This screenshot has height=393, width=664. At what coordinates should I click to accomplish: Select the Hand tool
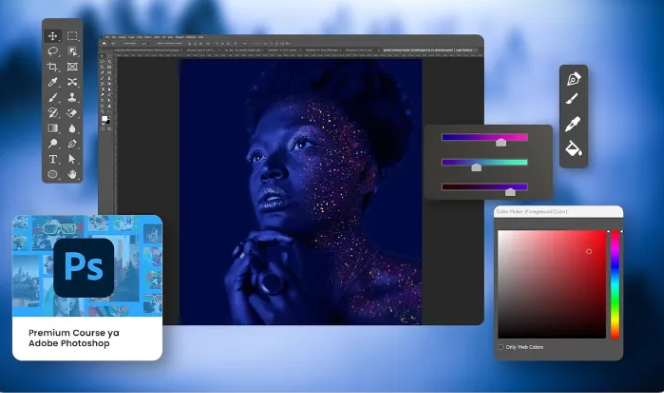(x=72, y=174)
